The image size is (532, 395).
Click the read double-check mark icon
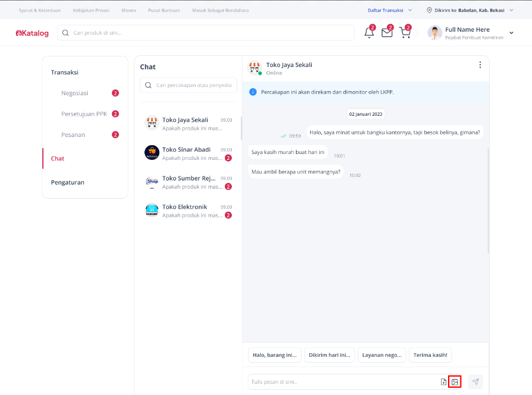[x=283, y=136]
